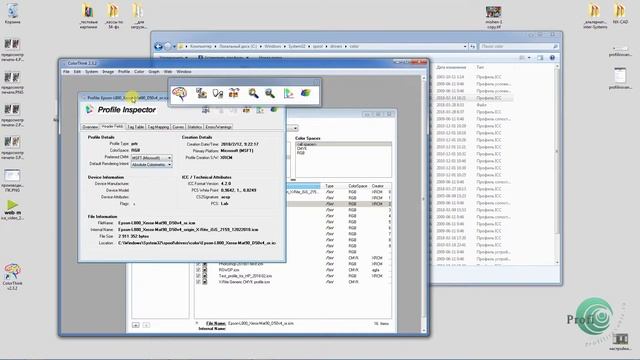This screenshot has height=360, width=640.
Task: Select RGB in Color Spaces list
Action: click(343, 153)
